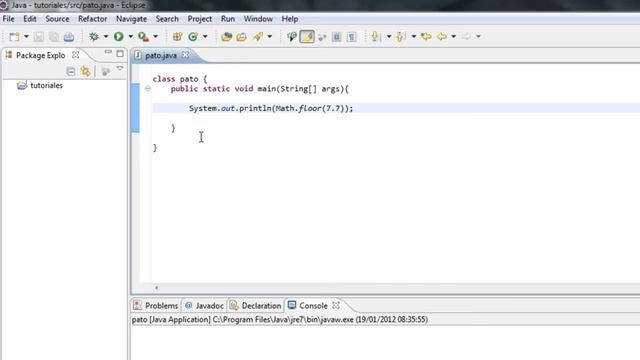Click the grayed Forward navigation arrow

point(466,37)
